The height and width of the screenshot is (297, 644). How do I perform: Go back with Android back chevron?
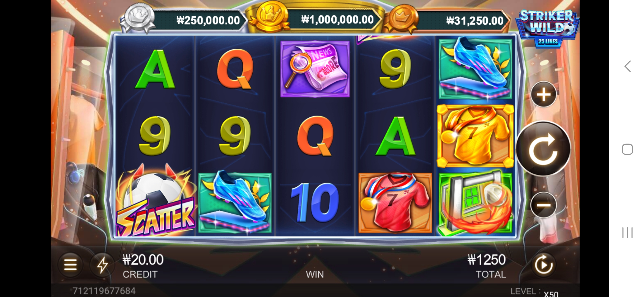pos(627,66)
